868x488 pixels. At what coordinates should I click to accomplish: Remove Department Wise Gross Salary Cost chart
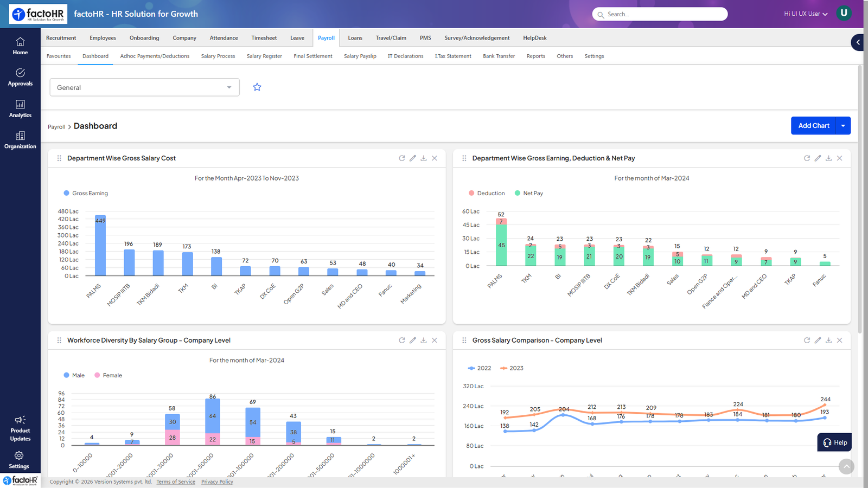click(435, 158)
